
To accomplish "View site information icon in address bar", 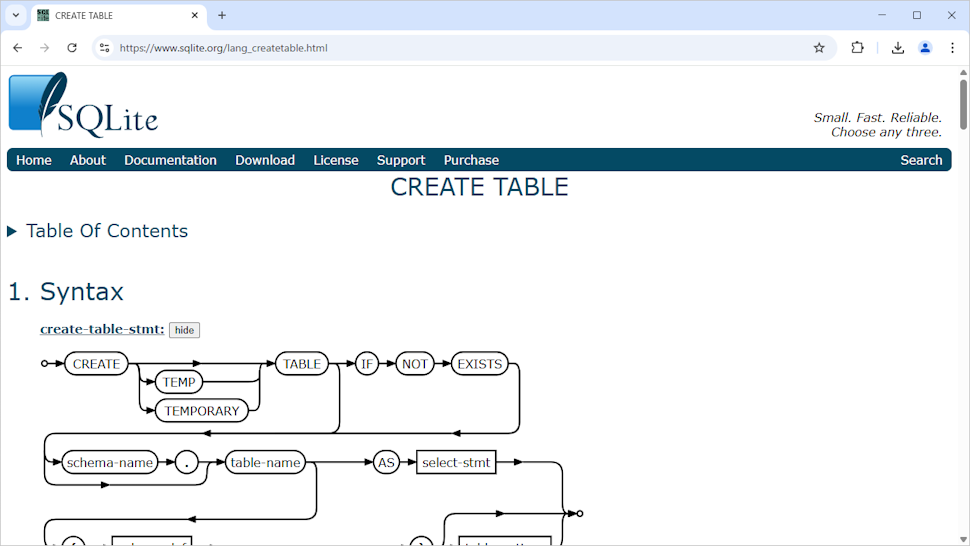I will coord(104,48).
